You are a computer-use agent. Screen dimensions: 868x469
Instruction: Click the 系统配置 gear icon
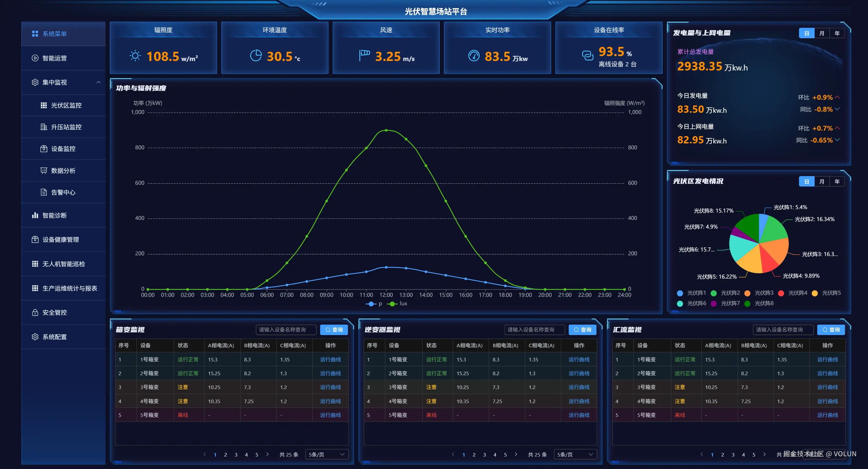coord(35,337)
